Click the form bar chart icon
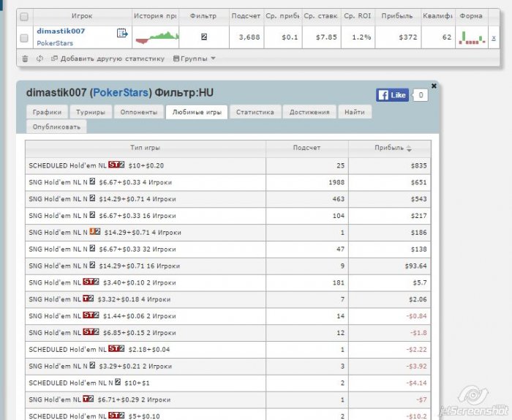 471,37
